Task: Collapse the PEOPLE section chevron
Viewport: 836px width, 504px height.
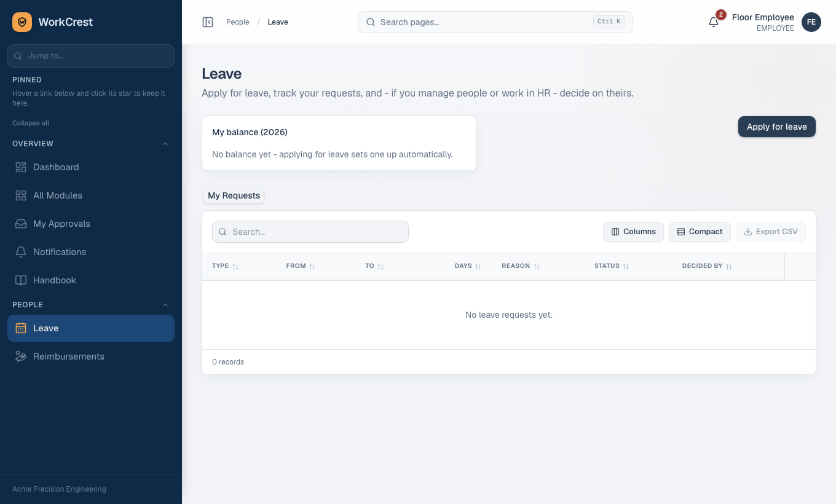Action: point(165,305)
